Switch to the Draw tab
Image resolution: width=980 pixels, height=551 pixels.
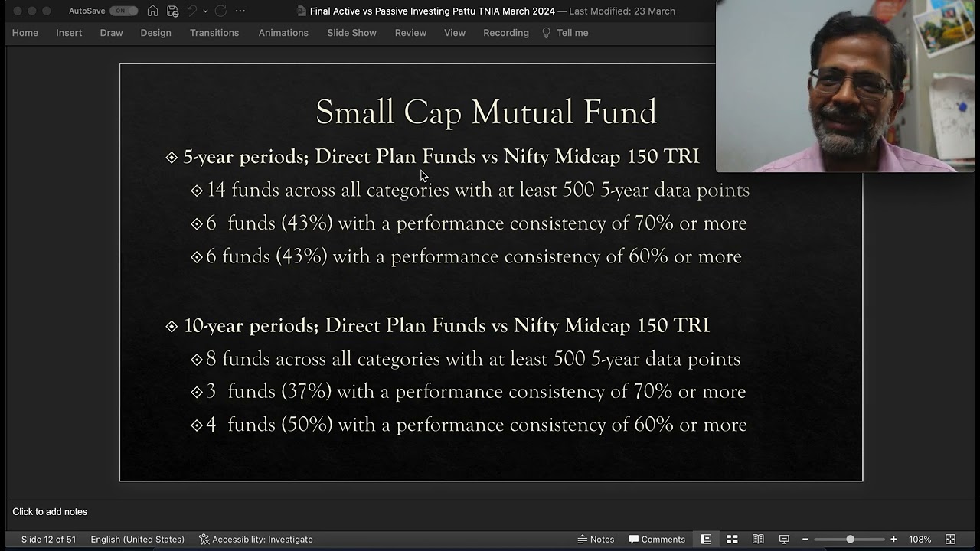tap(111, 33)
